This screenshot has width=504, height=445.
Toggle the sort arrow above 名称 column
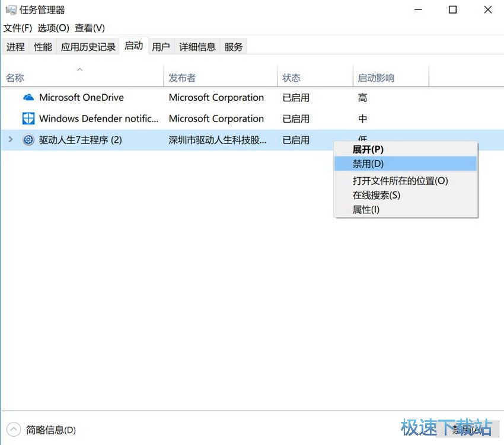coord(79,69)
